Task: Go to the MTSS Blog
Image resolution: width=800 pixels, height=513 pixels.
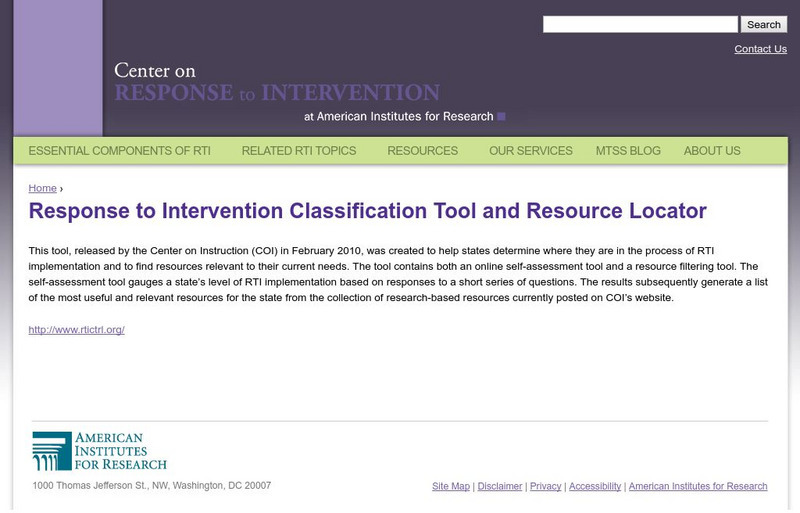Action: (x=628, y=151)
